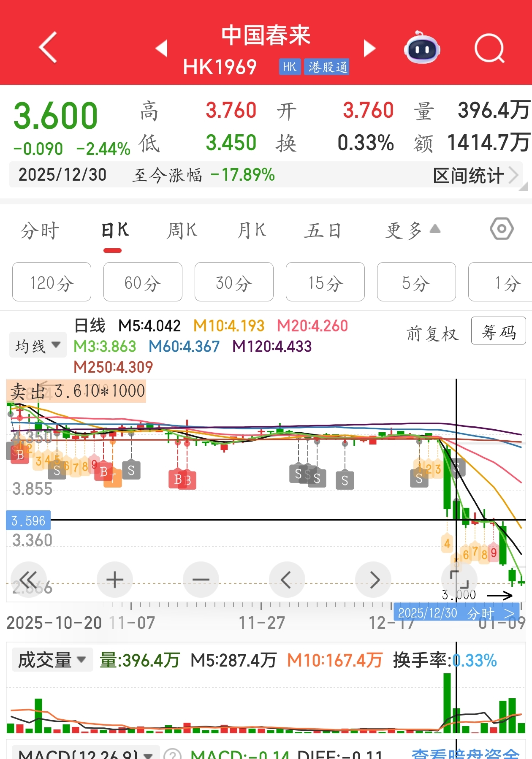Tap the 港股通 badge
The height and width of the screenshot is (759, 532).
(327, 67)
